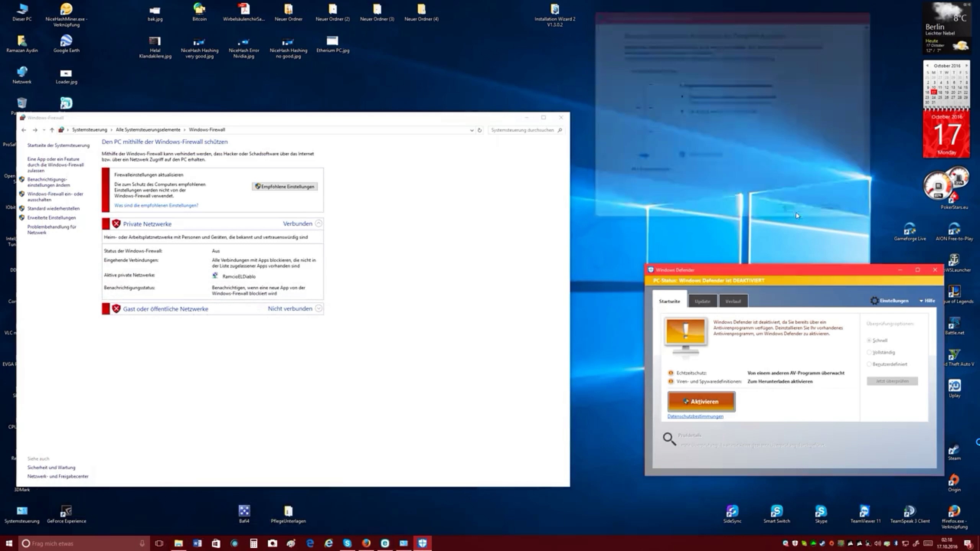Click the refresh icon in the address bar
Screen dimensions: 980x551
[479, 130]
